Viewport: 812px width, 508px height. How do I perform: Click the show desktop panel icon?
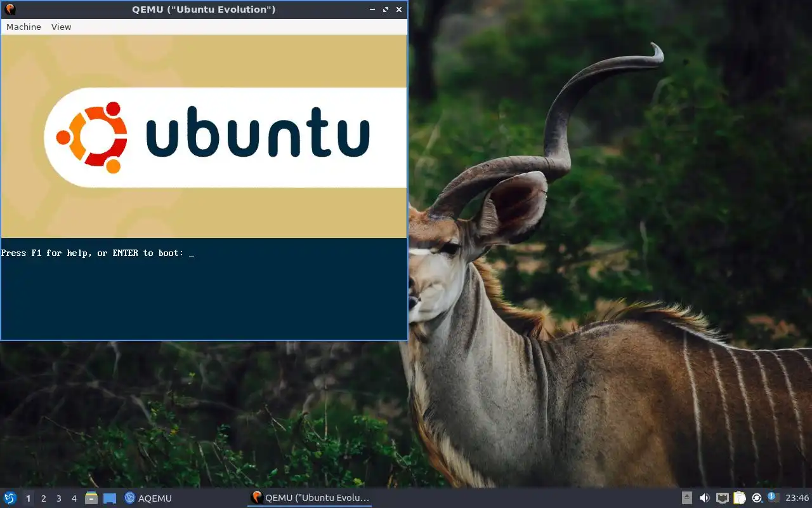click(110, 498)
